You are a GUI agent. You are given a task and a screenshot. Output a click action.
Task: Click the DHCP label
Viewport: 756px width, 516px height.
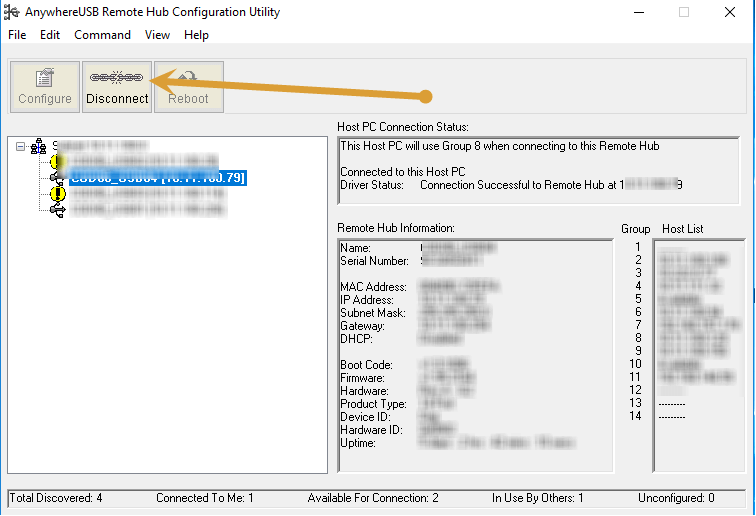pos(356,339)
